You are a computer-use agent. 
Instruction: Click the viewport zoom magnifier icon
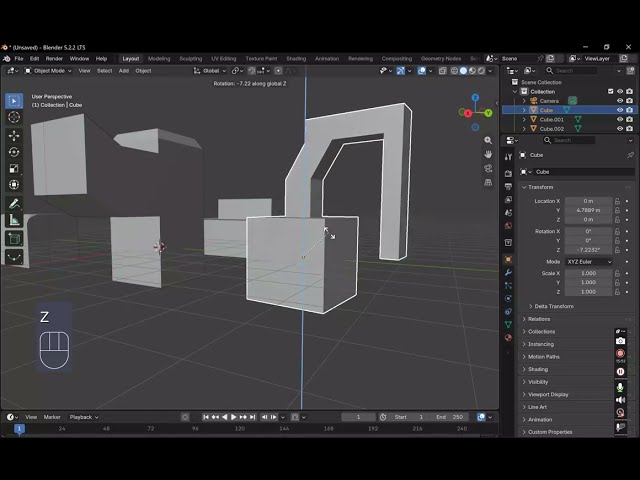(488, 140)
